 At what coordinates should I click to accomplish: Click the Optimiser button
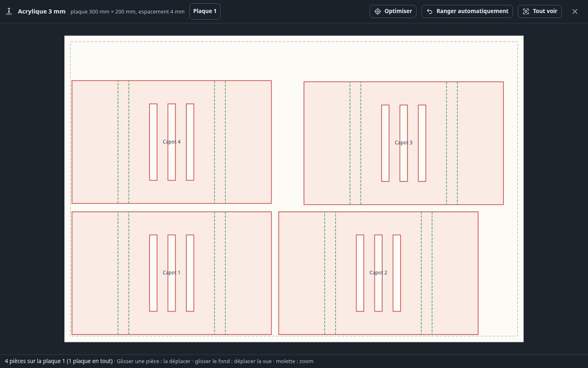pos(393,11)
